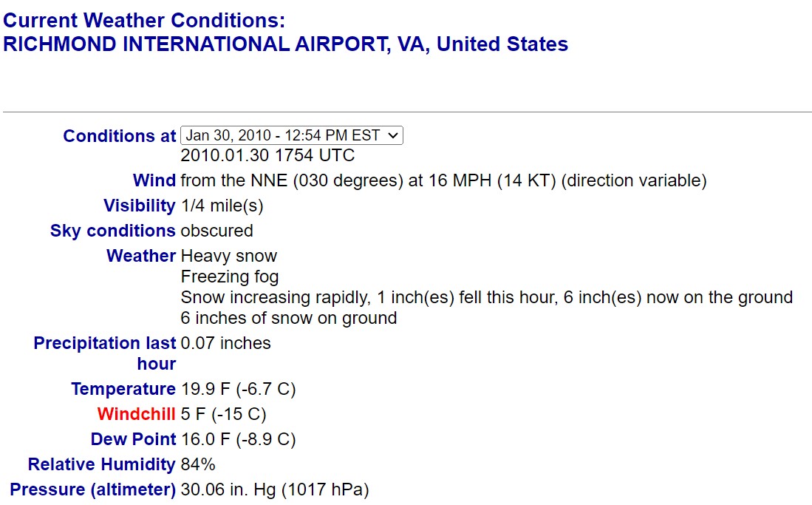Image resolution: width=812 pixels, height=505 pixels.
Task: Click the wind NNE 16 MPH value
Action: [x=443, y=180]
